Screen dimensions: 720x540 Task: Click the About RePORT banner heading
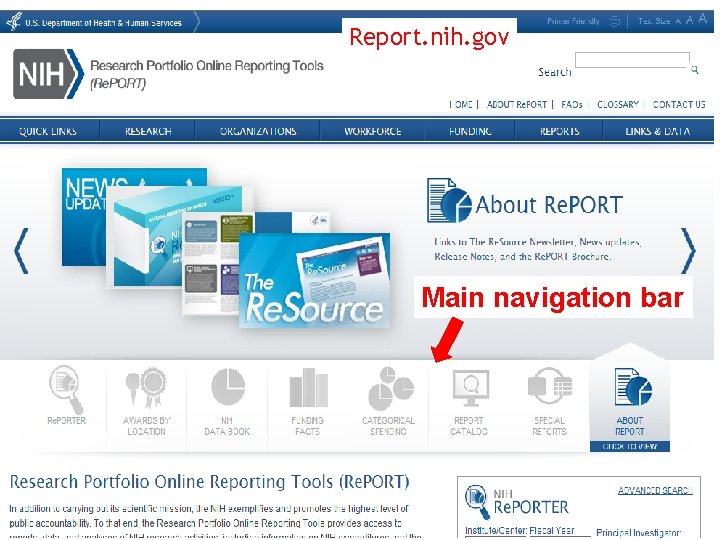[x=549, y=205]
